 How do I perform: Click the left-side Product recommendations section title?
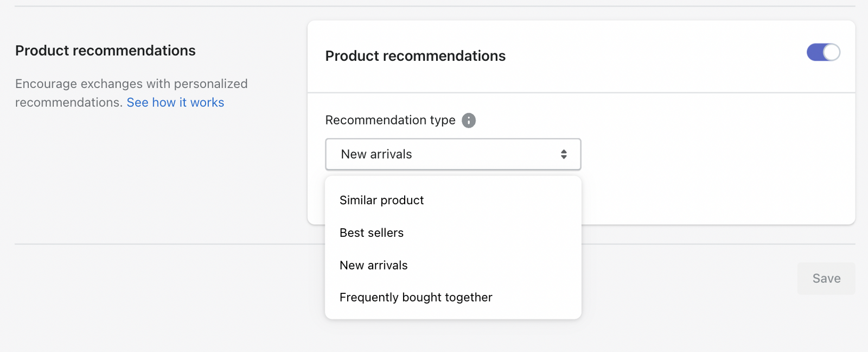click(x=105, y=51)
